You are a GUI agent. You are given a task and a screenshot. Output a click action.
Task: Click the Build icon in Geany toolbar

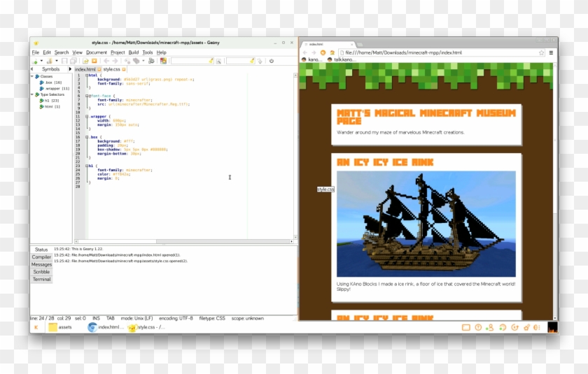coord(136,61)
